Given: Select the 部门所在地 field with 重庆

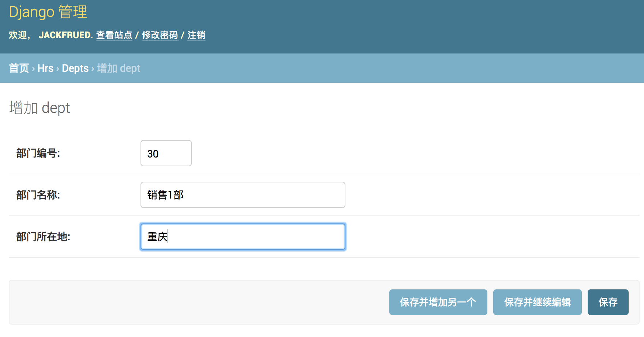Looking at the screenshot, I should point(243,237).
